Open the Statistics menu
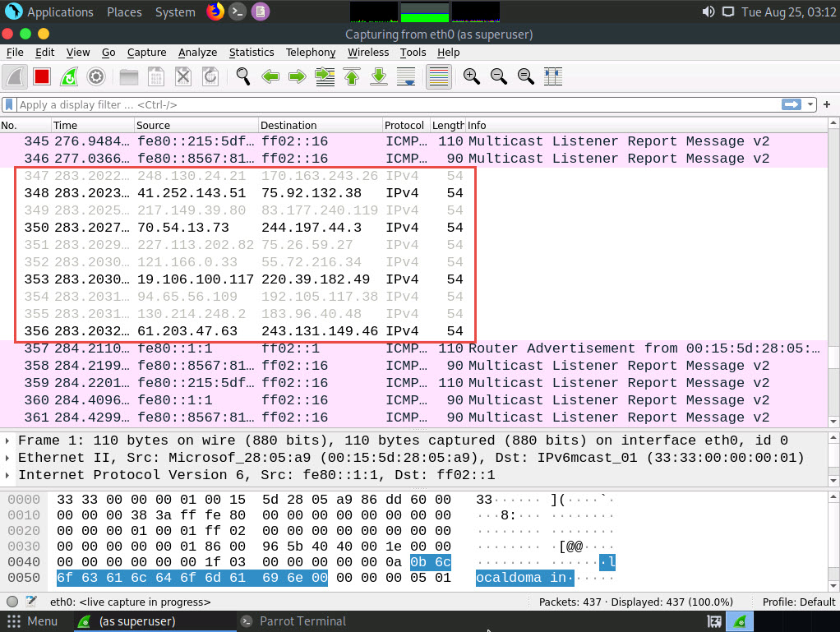Viewport: 840px width, 632px height. click(x=252, y=53)
